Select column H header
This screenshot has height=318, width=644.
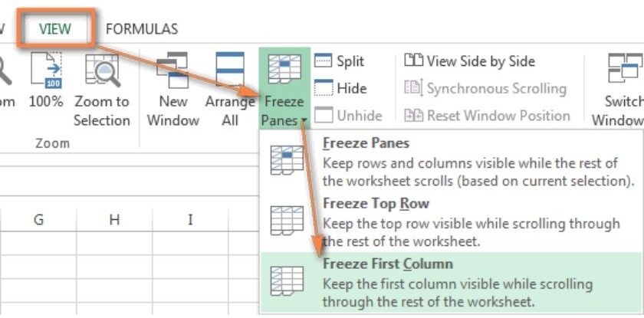[114, 220]
